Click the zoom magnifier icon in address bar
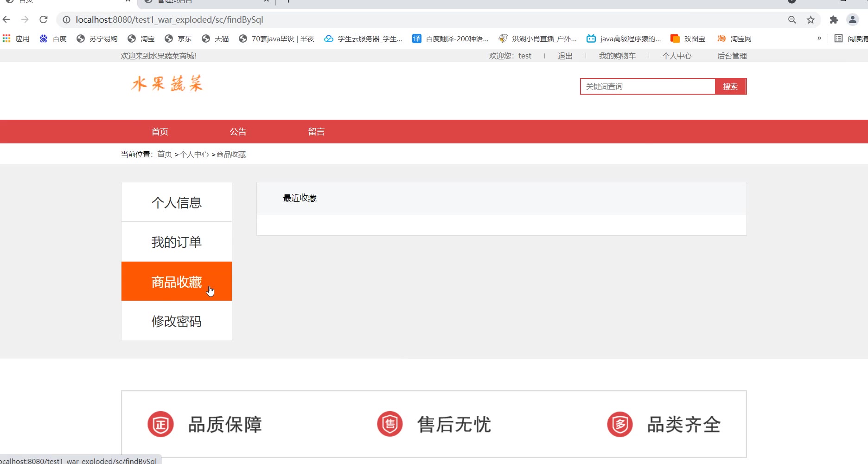The width and height of the screenshot is (868, 464). coord(792,19)
